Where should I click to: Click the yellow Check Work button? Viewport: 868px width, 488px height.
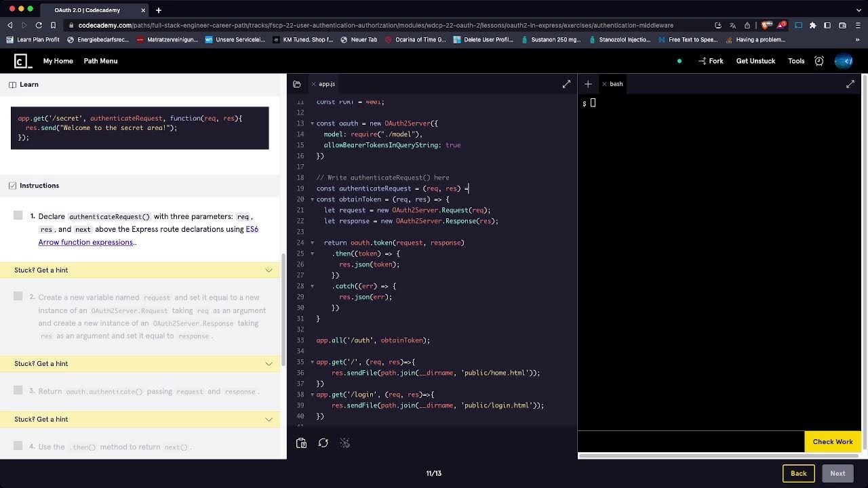pyautogui.click(x=833, y=442)
